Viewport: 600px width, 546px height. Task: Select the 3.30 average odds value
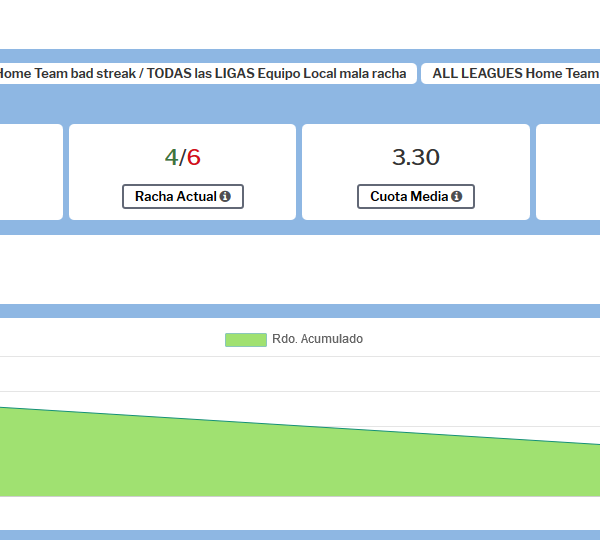click(x=416, y=157)
